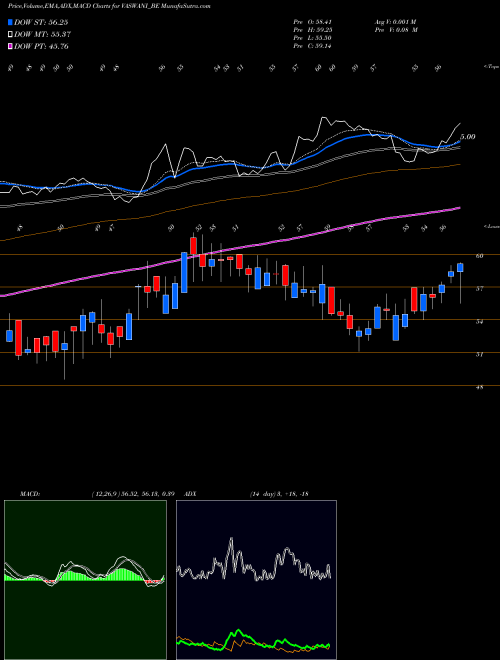This screenshot has height=660, width=500.
Task: Click the chart title mentioning MunafaSutra.com
Action: pyautogui.click(x=109, y=6)
